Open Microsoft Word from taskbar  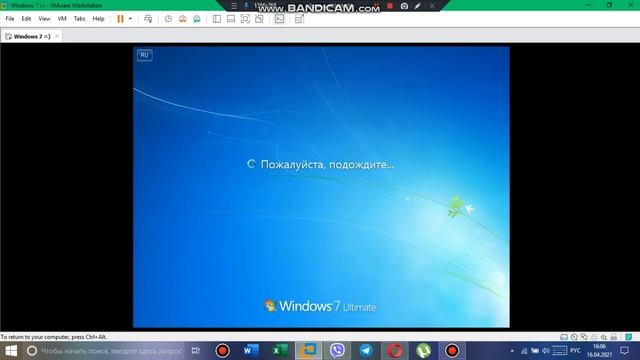click(x=251, y=351)
